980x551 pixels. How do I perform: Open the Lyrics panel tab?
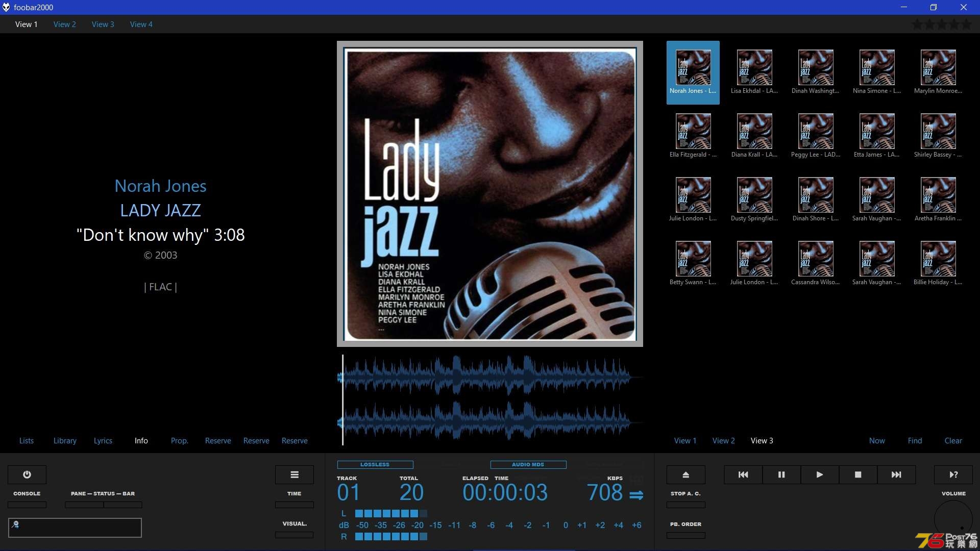(103, 441)
